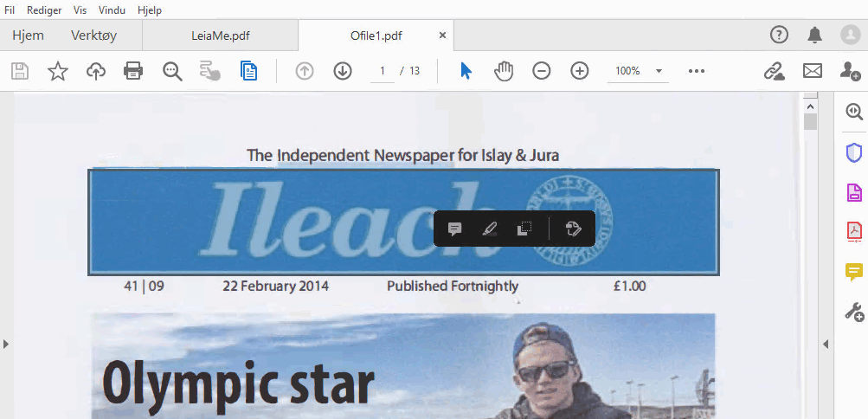Click the Olympic star headline photo
This screenshot has width=868, height=419.
click(403, 366)
